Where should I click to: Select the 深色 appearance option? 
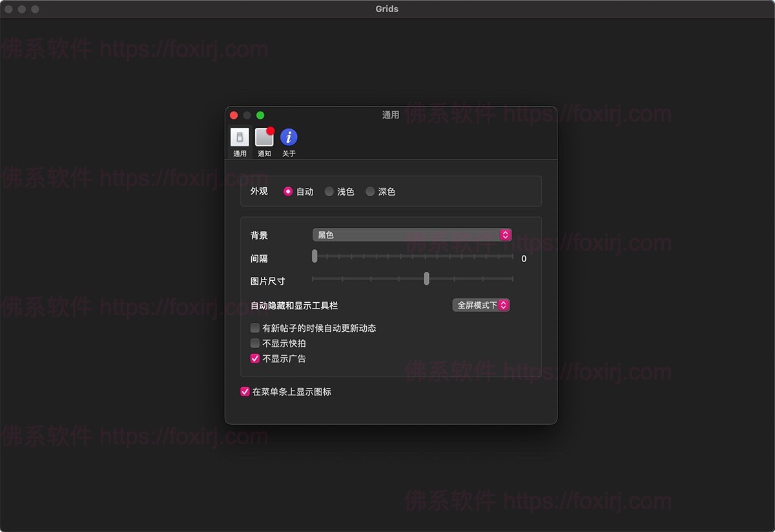[370, 191]
